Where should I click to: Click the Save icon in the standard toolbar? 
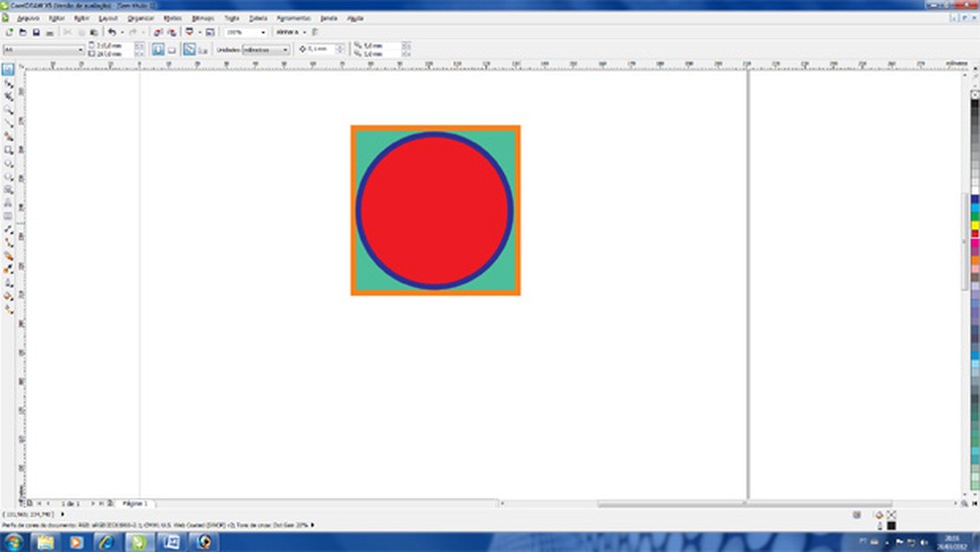(x=36, y=32)
